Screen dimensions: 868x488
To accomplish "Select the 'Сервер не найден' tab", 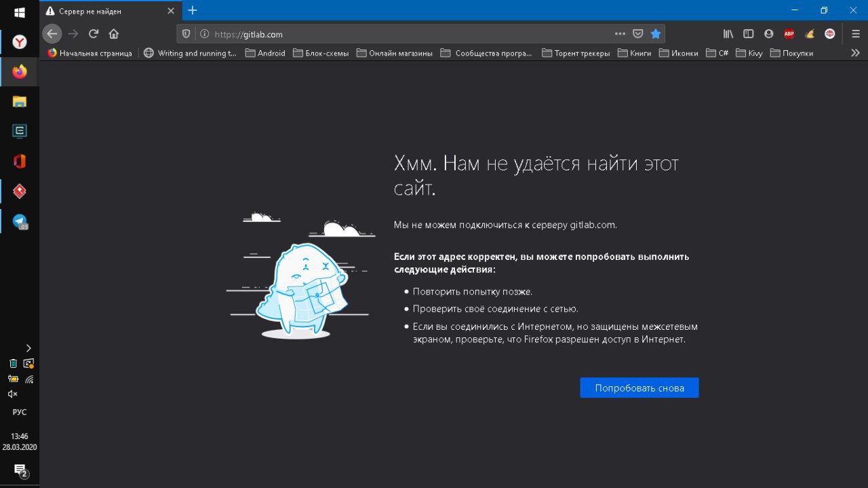I will click(111, 12).
